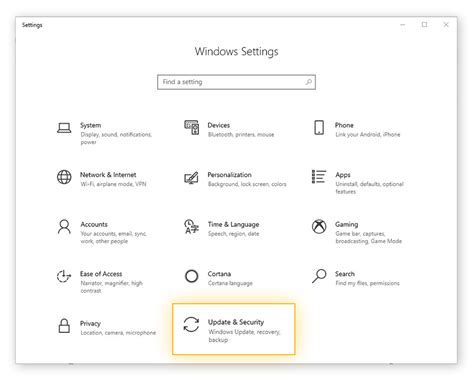This screenshot has height=380, width=474.
Task: Click 'Cortana language' description
Action: [230, 283]
